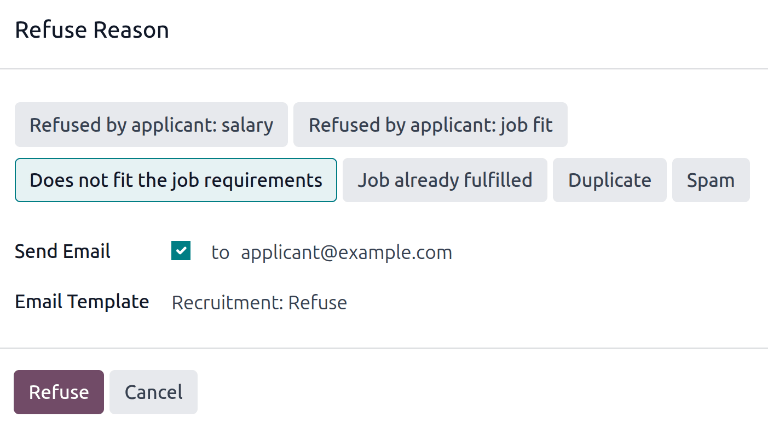
Task: Click the 'Recruitment: Refuse' template value
Action: pos(259,302)
